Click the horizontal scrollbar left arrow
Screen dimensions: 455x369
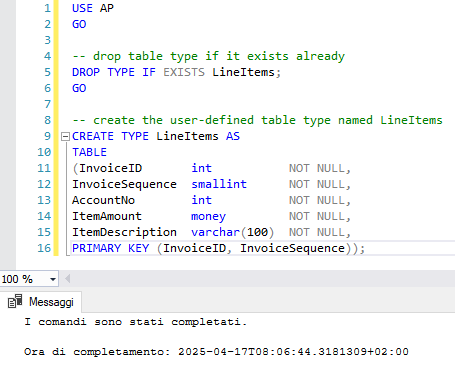pos(68,279)
